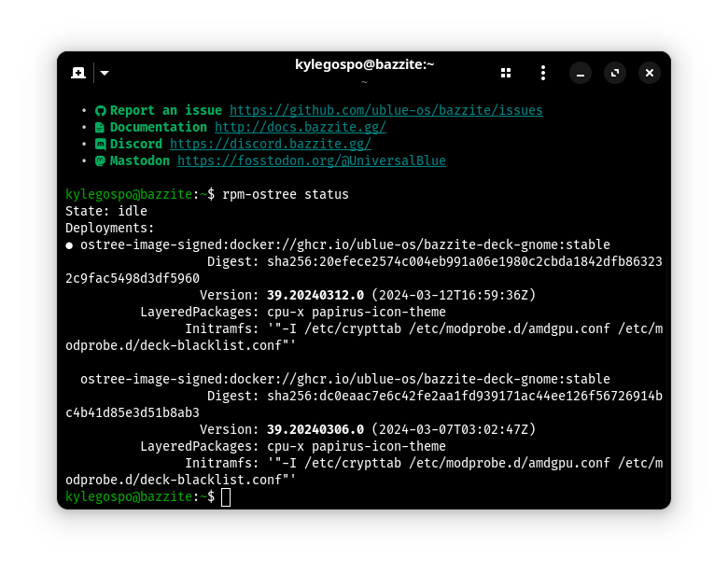Click the booted deployment bullet marker
The width and height of the screenshot is (728, 572).
pyautogui.click(x=69, y=245)
